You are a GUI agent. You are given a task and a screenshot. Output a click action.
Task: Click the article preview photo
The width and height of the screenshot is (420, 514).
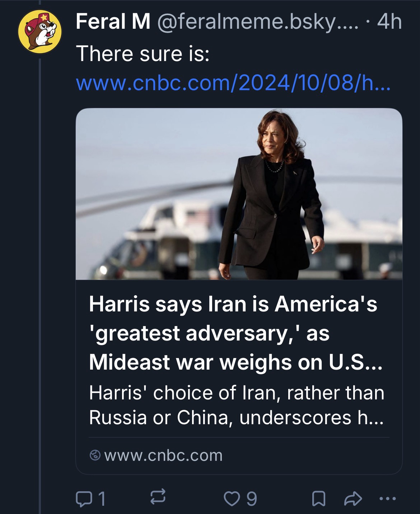tap(239, 194)
